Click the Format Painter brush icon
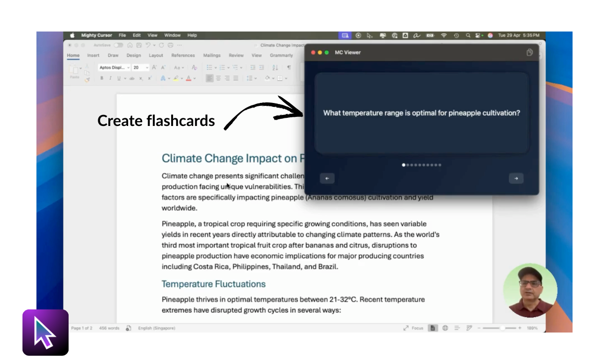Viewport: 609px width, 364px height. (x=87, y=80)
